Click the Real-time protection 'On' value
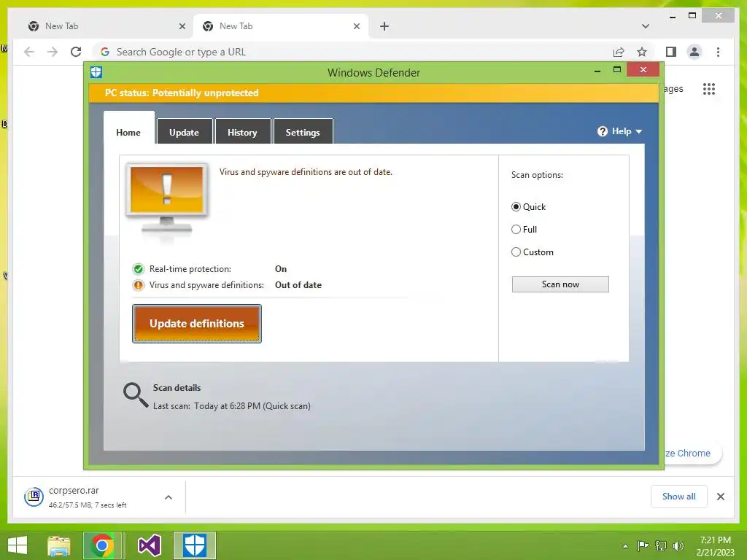The width and height of the screenshot is (747, 560). click(281, 269)
